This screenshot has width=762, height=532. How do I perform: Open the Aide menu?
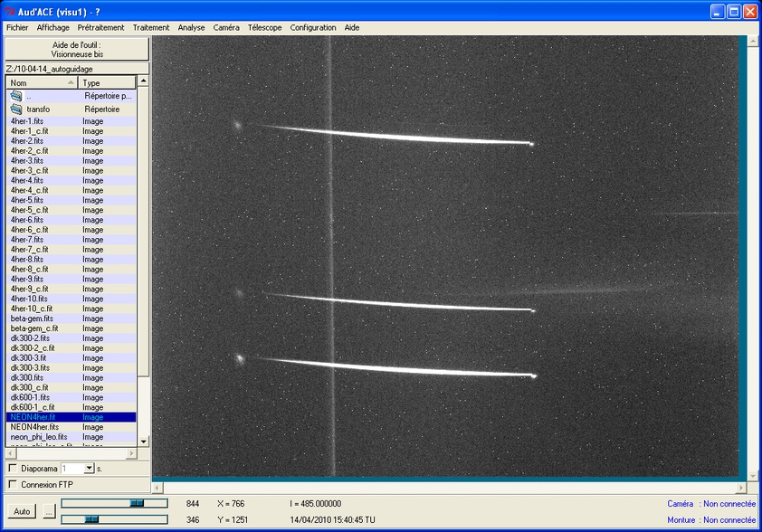coord(352,28)
